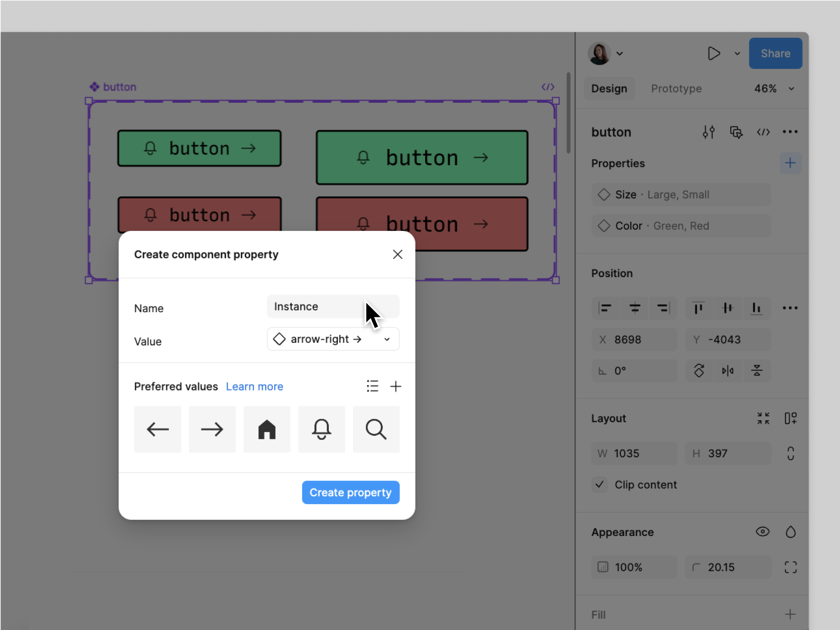Click the align left edges icon
The width and height of the screenshot is (840, 630).
(605, 308)
